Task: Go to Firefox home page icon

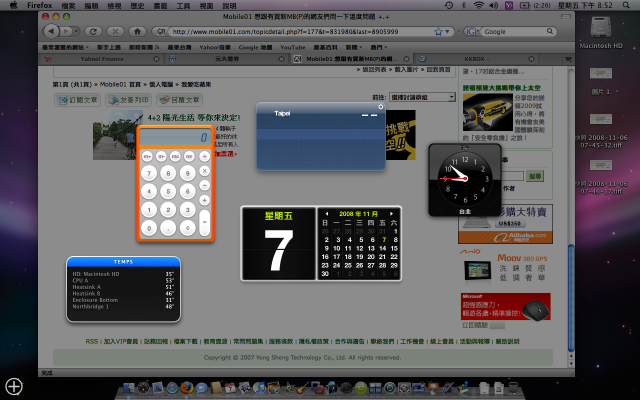Action: point(138,31)
